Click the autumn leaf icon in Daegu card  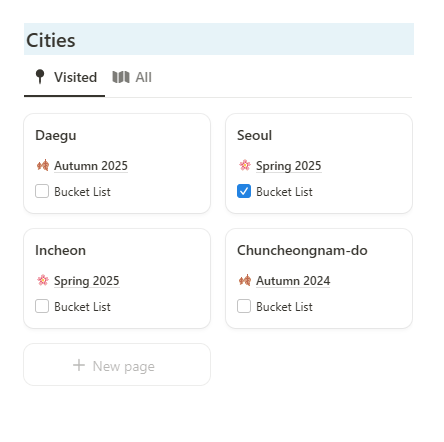(x=43, y=165)
